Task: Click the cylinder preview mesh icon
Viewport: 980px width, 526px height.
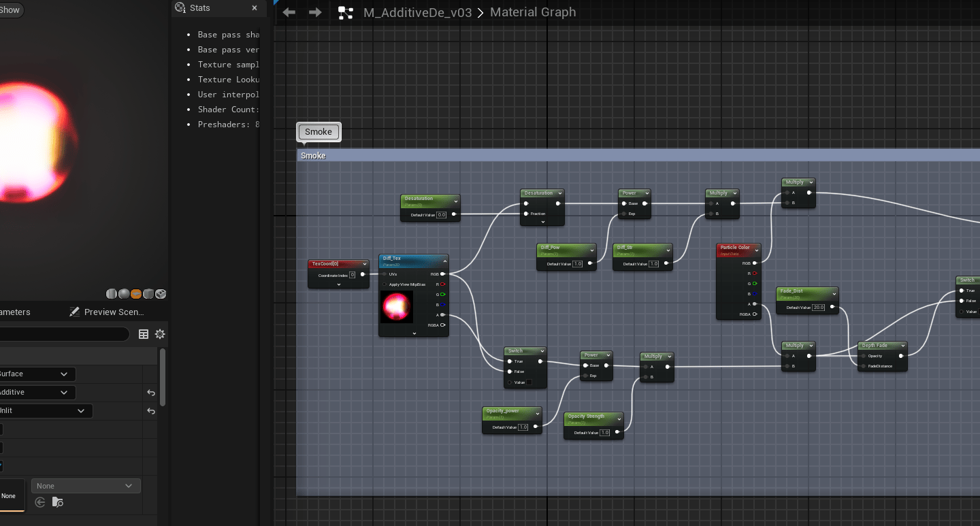Action: (x=112, y=294)
